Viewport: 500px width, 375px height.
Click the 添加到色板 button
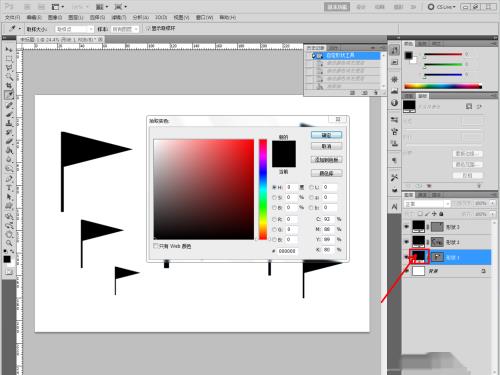pos(326,160)
